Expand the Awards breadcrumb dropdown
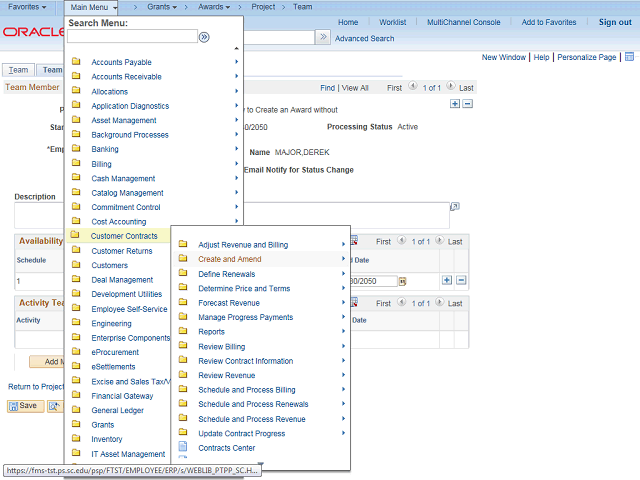 click(213, 7)
